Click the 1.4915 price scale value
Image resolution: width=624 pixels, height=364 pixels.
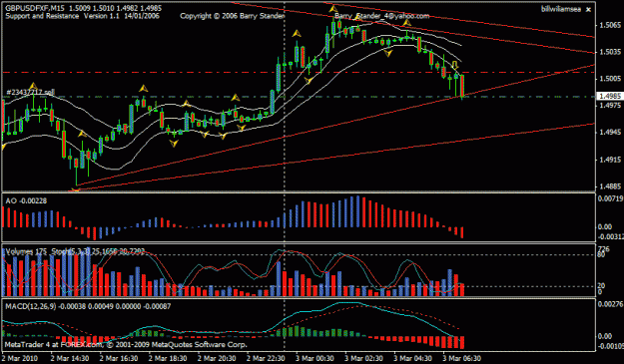click(x=610, y=160)
